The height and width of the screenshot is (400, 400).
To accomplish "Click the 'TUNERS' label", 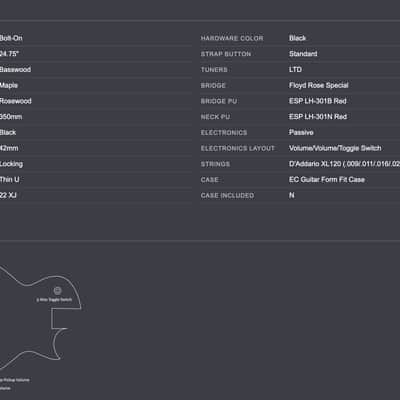I will (214, 70).
